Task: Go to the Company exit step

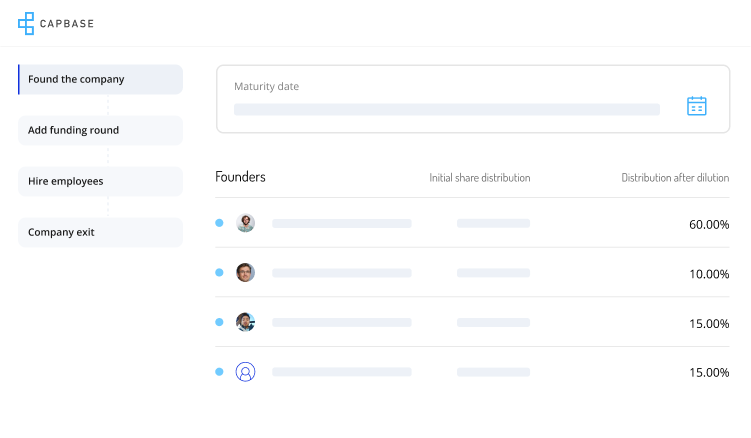Action: [100, 233]
